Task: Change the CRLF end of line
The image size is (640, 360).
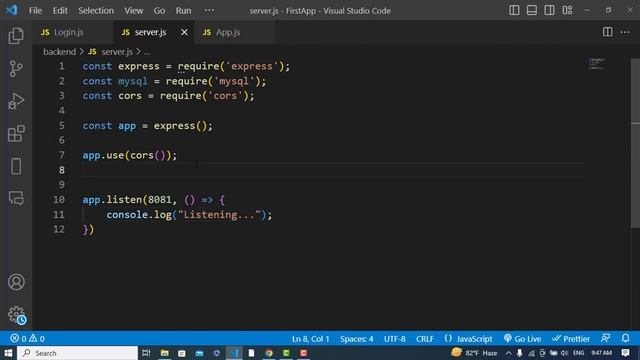Action: (x=424, y=339)
